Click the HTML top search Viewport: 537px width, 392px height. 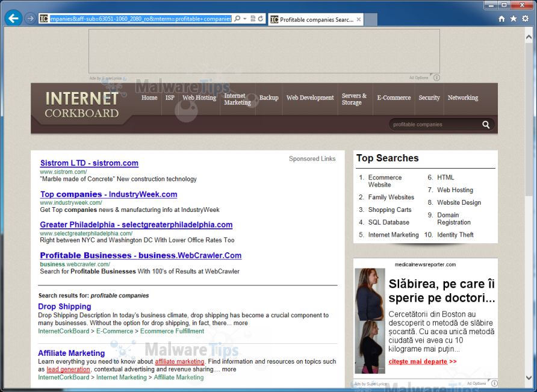(445, 178)
